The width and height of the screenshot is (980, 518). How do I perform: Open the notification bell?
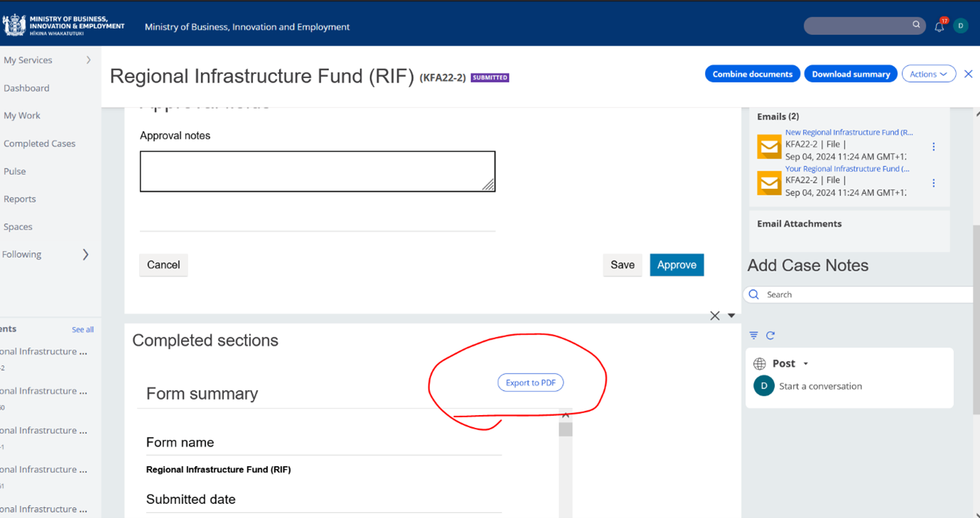(x=939, y=26)
